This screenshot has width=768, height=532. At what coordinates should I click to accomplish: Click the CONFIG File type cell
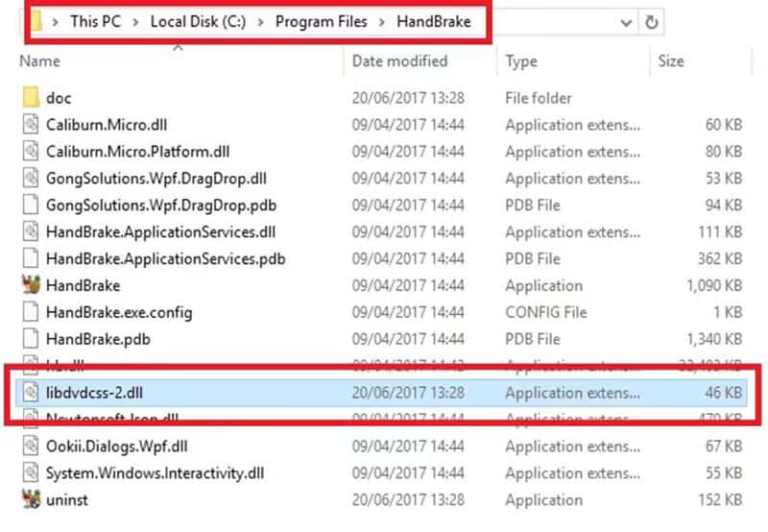pos(546,312)
